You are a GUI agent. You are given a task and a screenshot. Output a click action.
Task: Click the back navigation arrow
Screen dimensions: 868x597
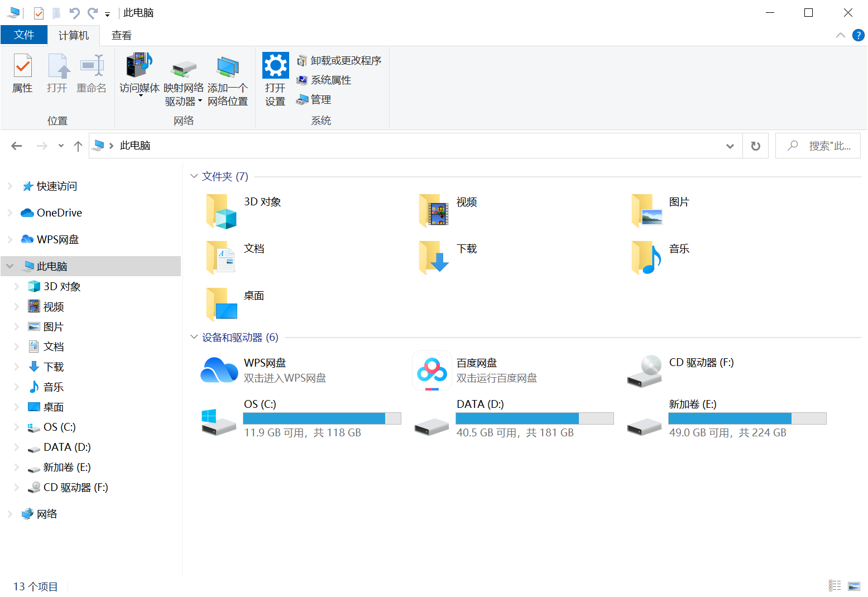pos(16,146)
